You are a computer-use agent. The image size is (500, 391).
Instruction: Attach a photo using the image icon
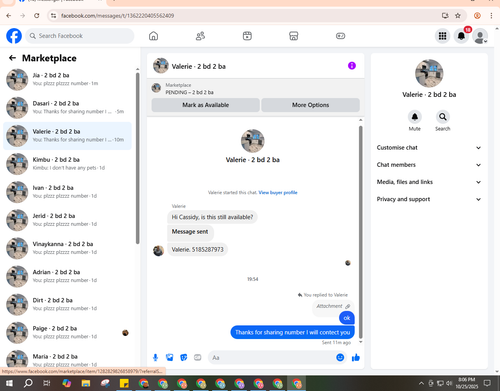[x=170, y=358]
